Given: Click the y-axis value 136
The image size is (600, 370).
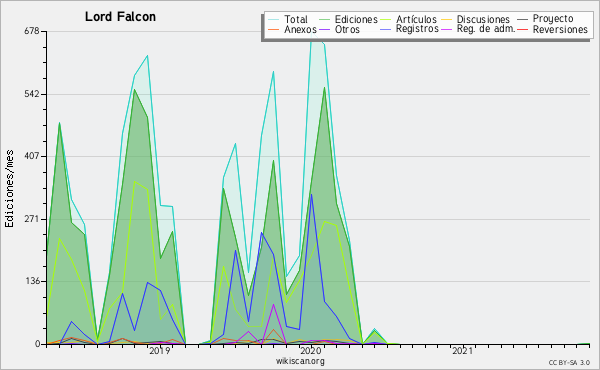Looking at the screenshot, I should tap(32, 281).
